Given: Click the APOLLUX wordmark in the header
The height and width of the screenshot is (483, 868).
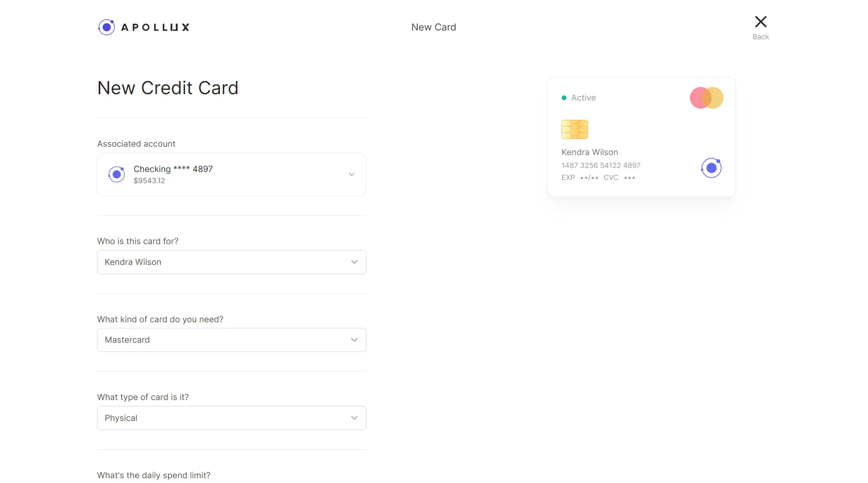Looking at the screenshot, I should [x=155, y=28].
